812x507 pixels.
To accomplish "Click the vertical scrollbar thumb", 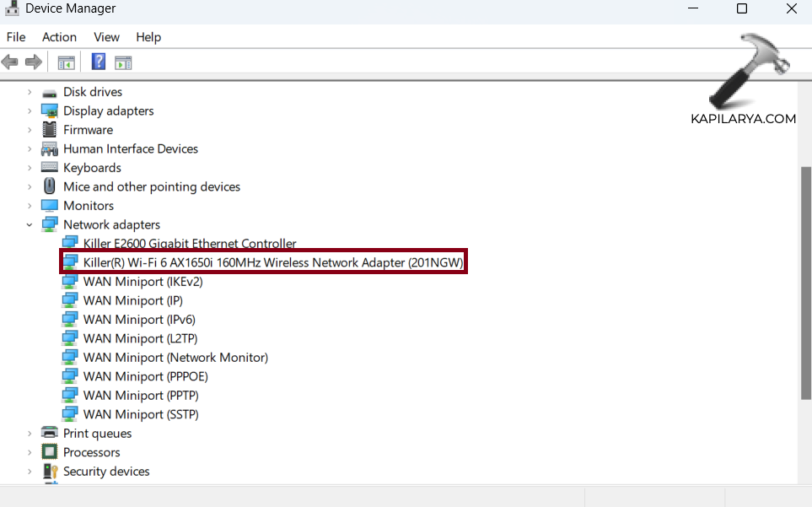I will tap(805, 283).
